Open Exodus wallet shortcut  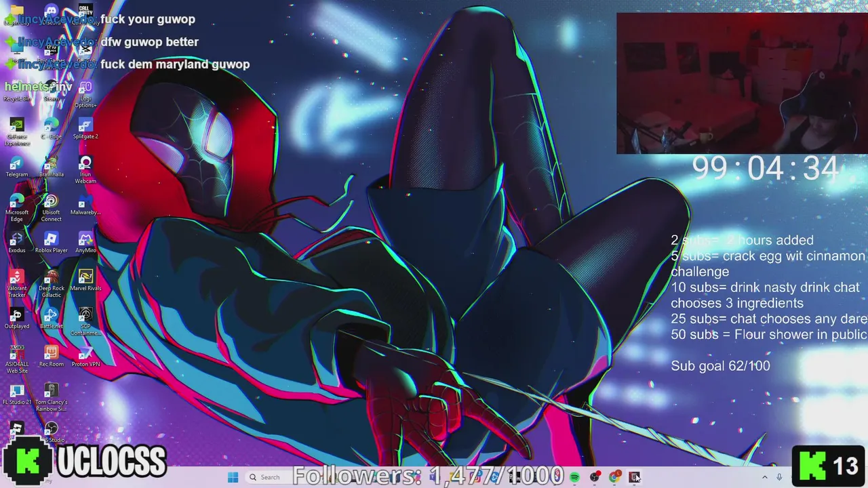(x=17, y=242)
